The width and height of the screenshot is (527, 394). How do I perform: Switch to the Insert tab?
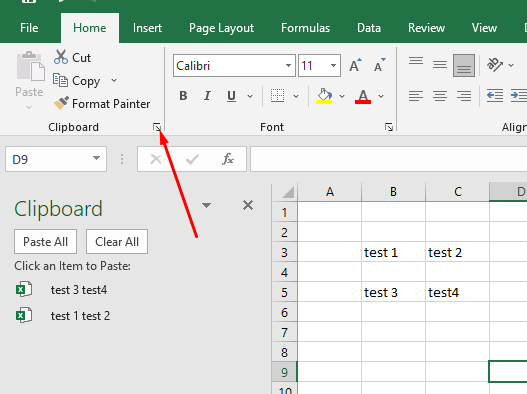pyautogui.click(x=147, y=28)
